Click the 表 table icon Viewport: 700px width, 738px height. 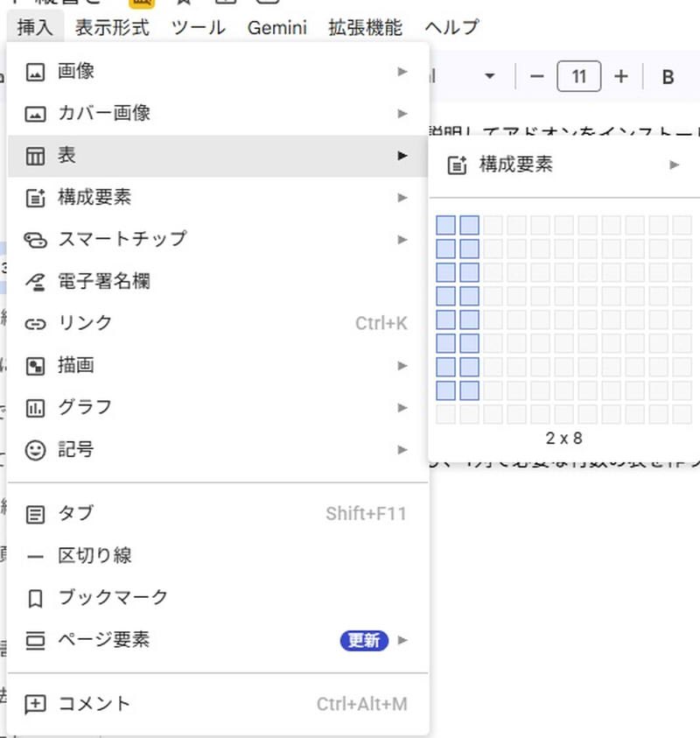tap(35, 156)
